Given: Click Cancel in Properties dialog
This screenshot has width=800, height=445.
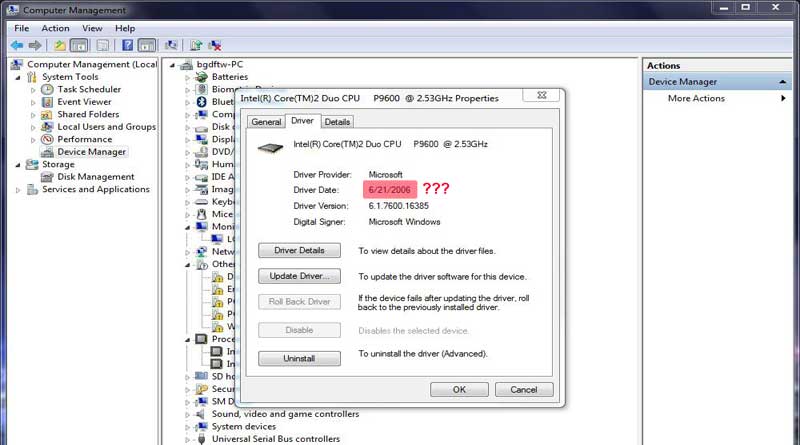Looking at the screenshot, I should [523, 389].
